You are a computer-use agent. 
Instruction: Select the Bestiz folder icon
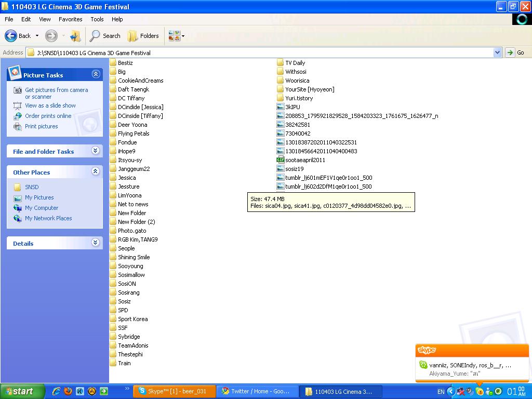click(x=113, y=63)
